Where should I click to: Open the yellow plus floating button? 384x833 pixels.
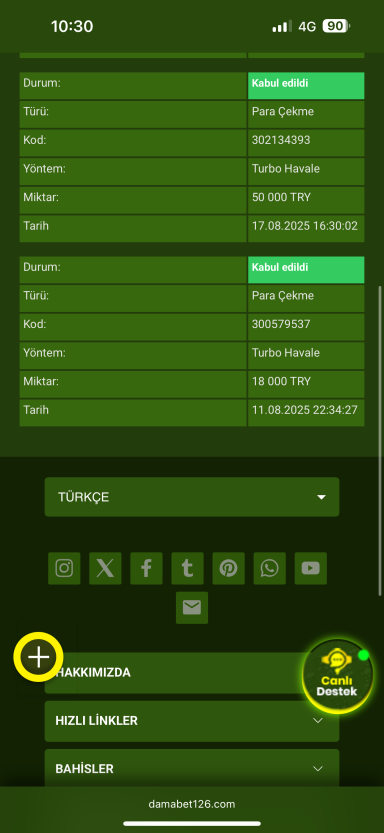(x=38, y=657)
